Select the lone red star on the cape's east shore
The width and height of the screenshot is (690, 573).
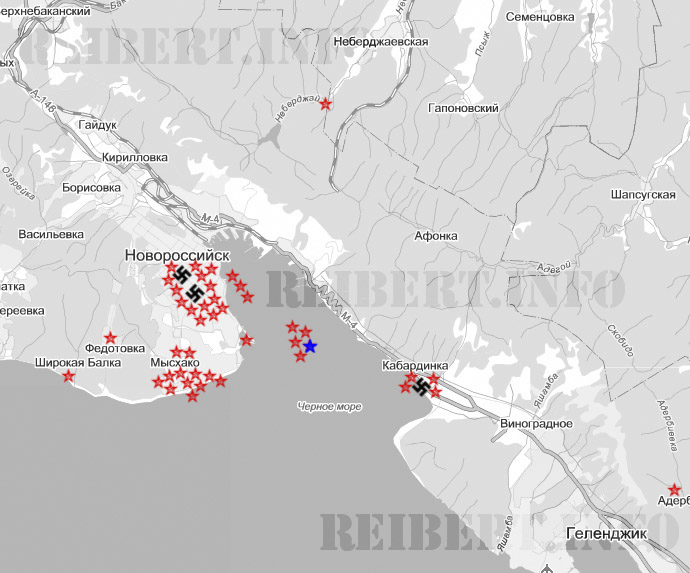(246, 340)
